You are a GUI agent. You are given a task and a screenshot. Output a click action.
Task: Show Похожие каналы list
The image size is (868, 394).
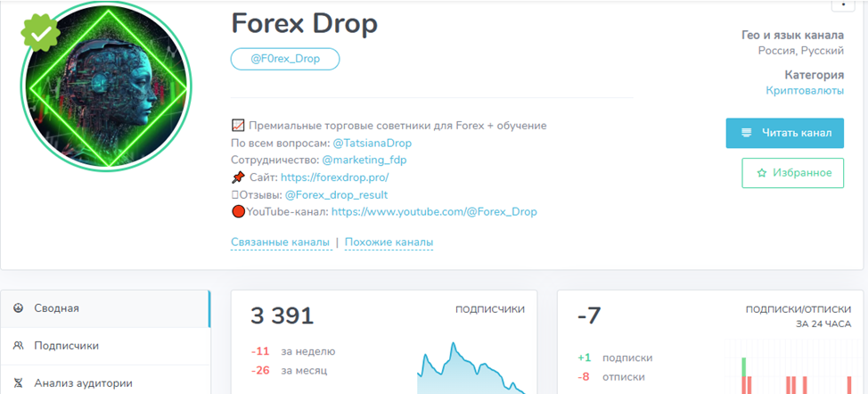click(389, 242)
